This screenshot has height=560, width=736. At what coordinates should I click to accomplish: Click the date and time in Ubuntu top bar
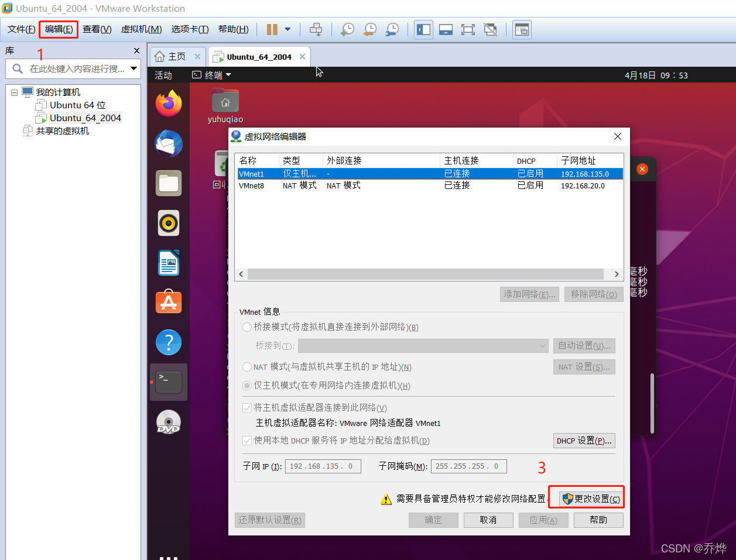point(656,75)
